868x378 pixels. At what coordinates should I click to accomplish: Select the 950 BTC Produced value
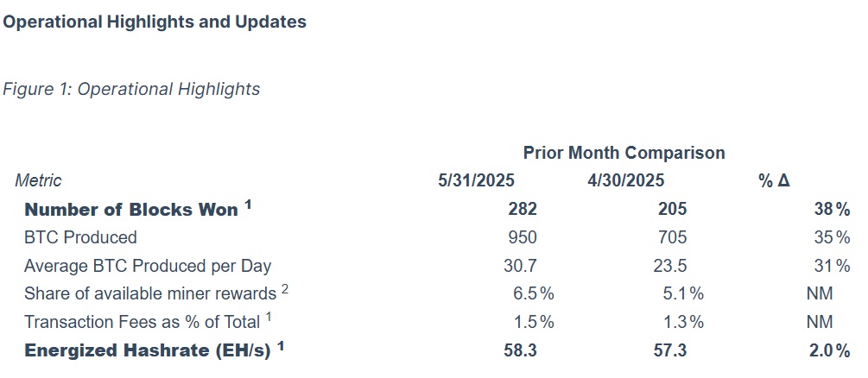click(x=522, y=237)
